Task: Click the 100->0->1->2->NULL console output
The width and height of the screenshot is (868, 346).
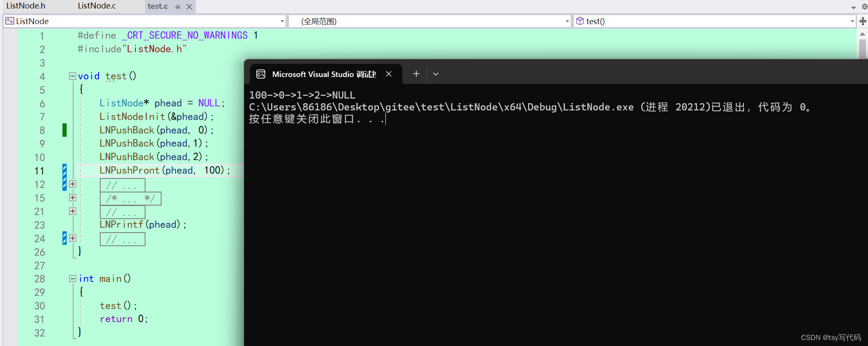Action: 302,95
